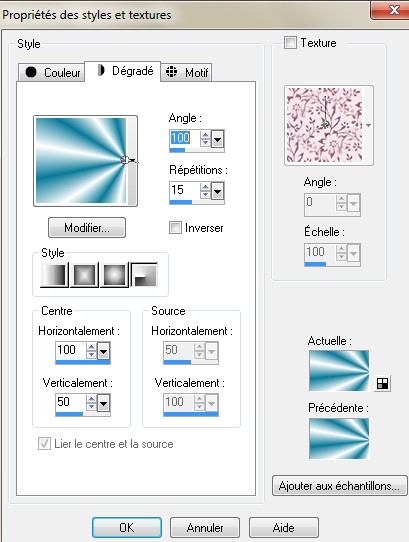Screen dimensions: 409x542
Task: Click the Précédente gradient swatch
Action: point(339,438)
